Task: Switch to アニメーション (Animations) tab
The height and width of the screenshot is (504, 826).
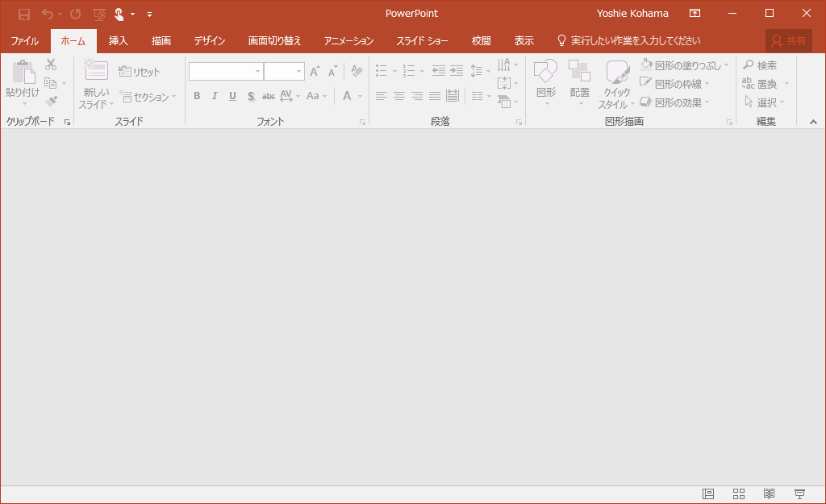Action: [348, 40]
